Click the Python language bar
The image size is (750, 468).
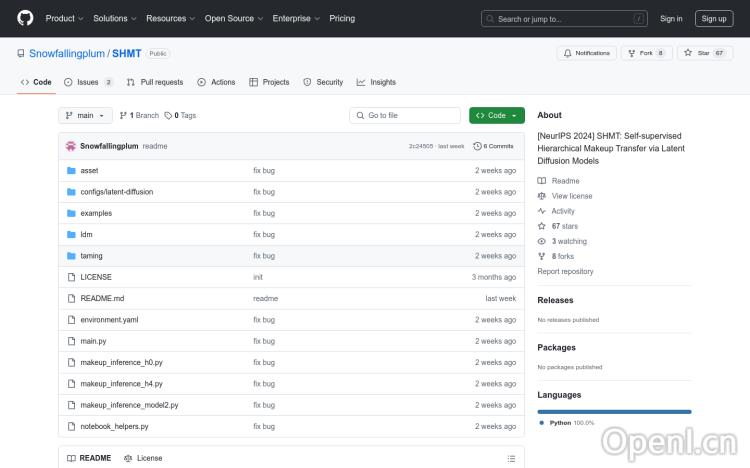[614, 411]
